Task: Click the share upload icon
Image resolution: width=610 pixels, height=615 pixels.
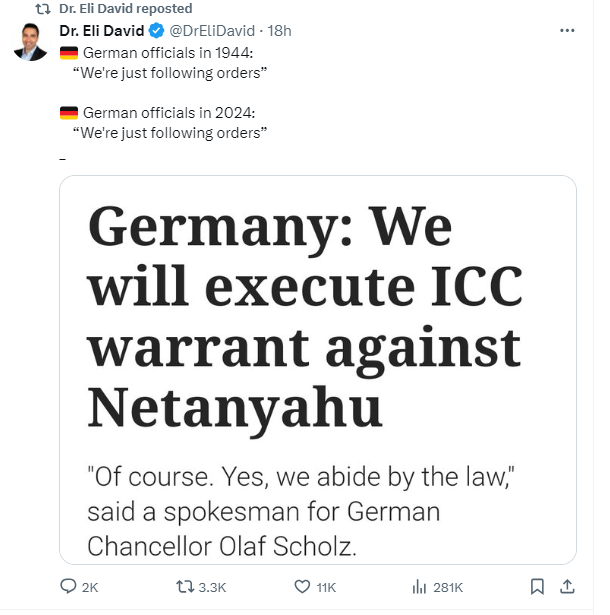Action: point(567,587)
